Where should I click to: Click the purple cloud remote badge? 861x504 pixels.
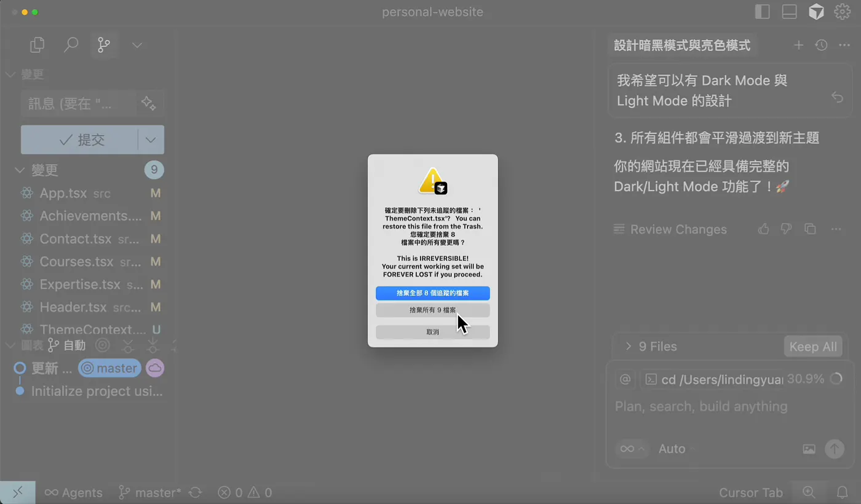(x=154, y=368)
